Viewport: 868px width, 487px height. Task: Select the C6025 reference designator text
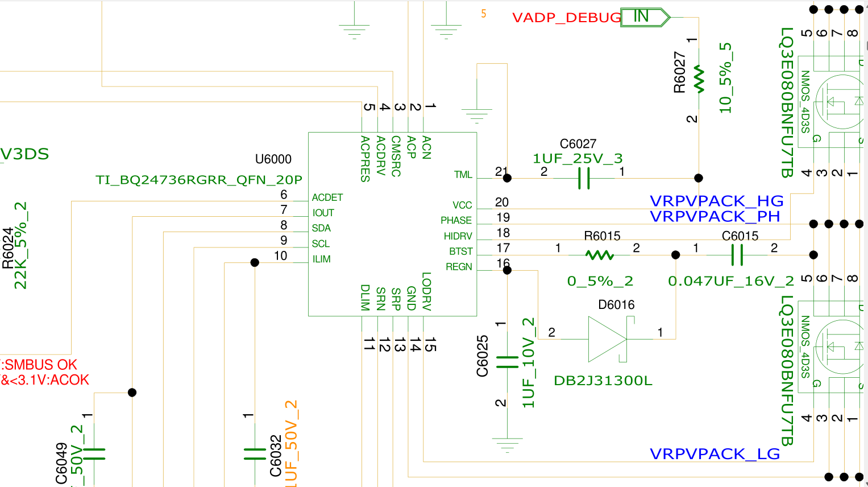click(482, 356)
